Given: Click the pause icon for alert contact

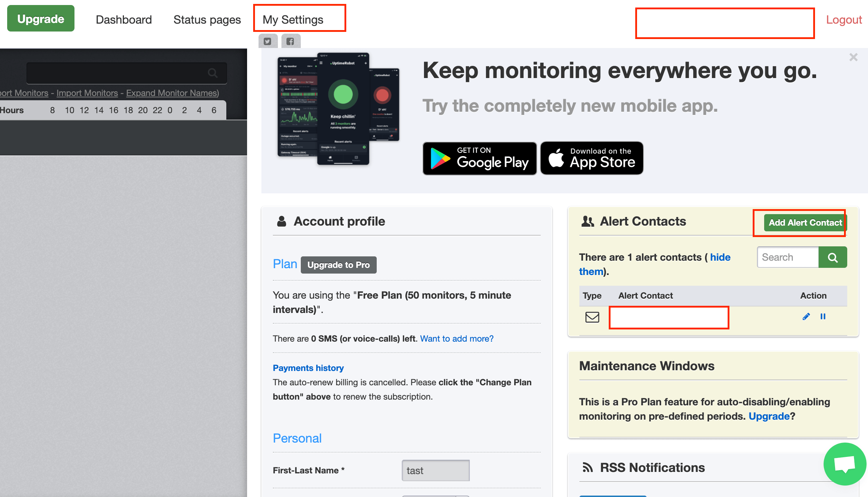Looking at the screenshot, I should (x=823, y=316).
